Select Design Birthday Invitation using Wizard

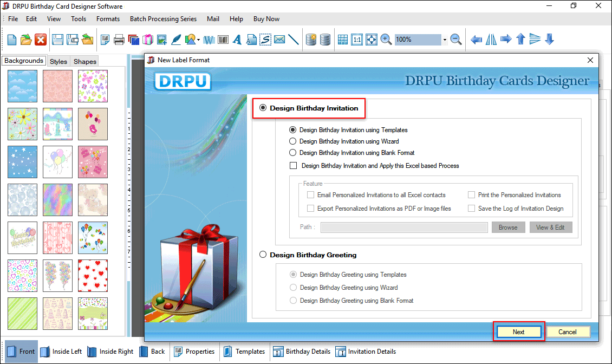click(292, 141)
